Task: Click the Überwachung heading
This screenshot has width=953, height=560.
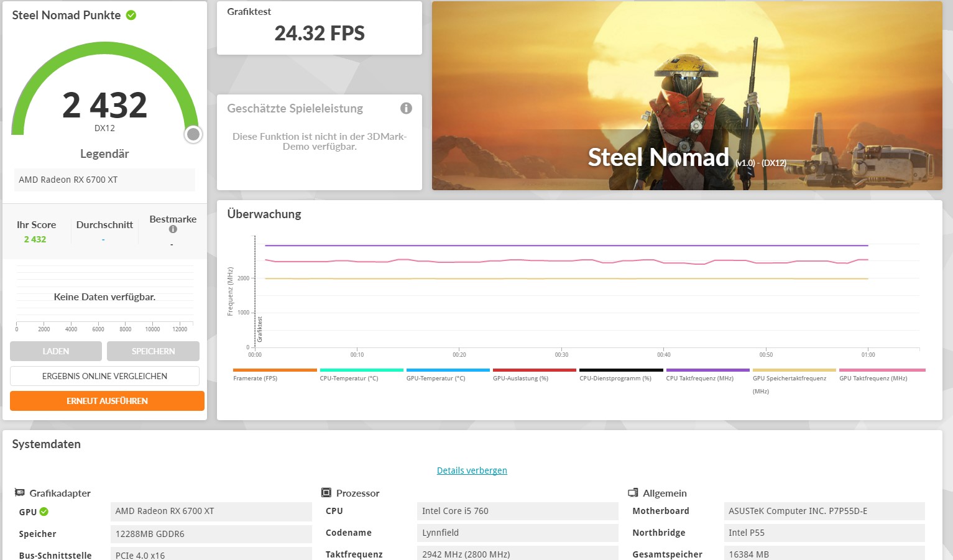Action: tap(264, 214)
